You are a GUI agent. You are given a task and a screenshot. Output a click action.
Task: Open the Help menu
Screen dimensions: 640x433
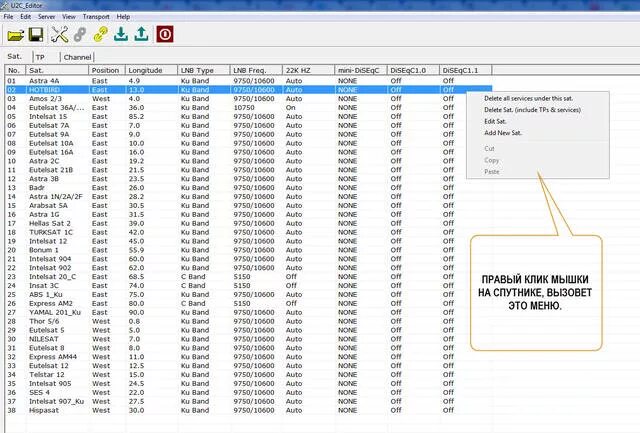click(123, 17)
